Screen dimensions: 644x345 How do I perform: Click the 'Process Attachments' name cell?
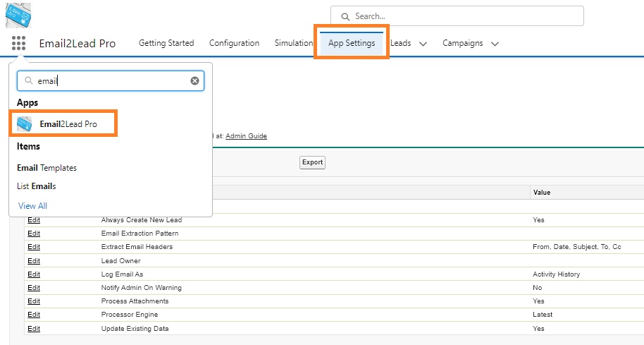pyautogui.click(x=135, y=301)
